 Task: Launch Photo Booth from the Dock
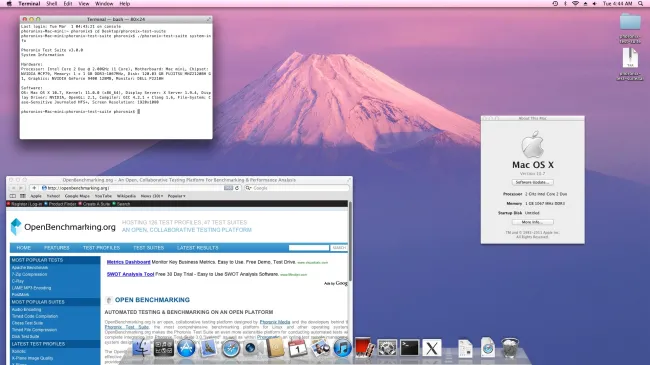click(364, 348)
